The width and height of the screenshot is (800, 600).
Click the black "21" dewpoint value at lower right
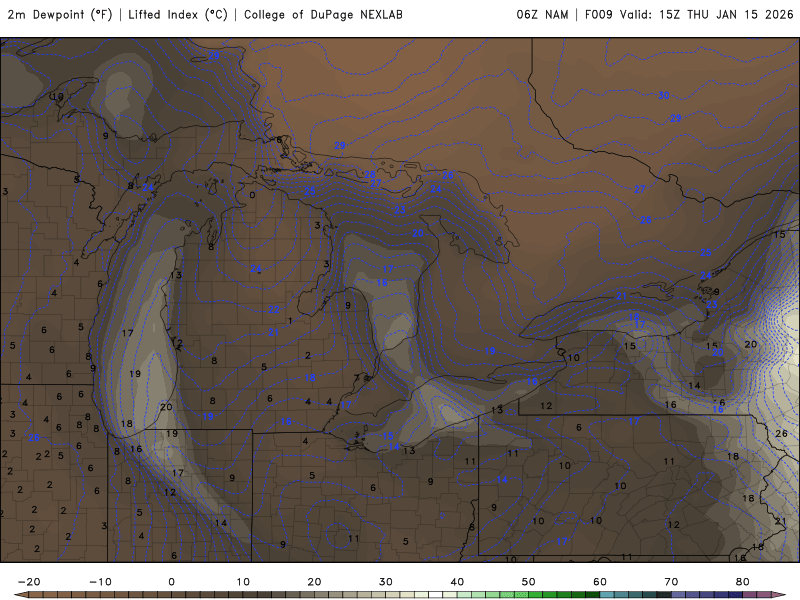coord(780,521)
